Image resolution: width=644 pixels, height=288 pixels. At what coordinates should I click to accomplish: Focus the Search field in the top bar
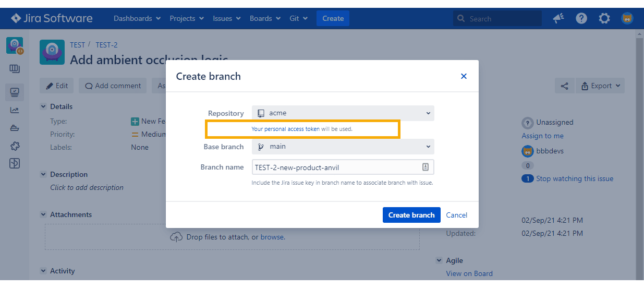coord(497,18)
